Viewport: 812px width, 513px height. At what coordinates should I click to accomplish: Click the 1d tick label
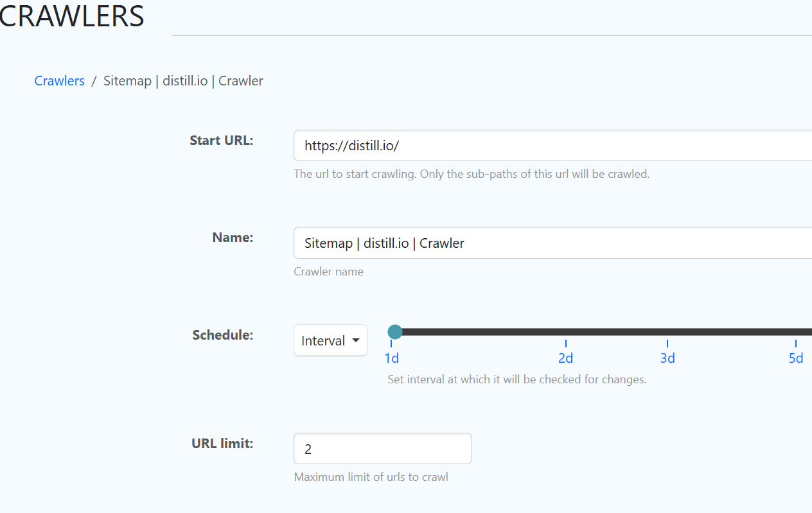pyautogui.click(x=392, y=358)
